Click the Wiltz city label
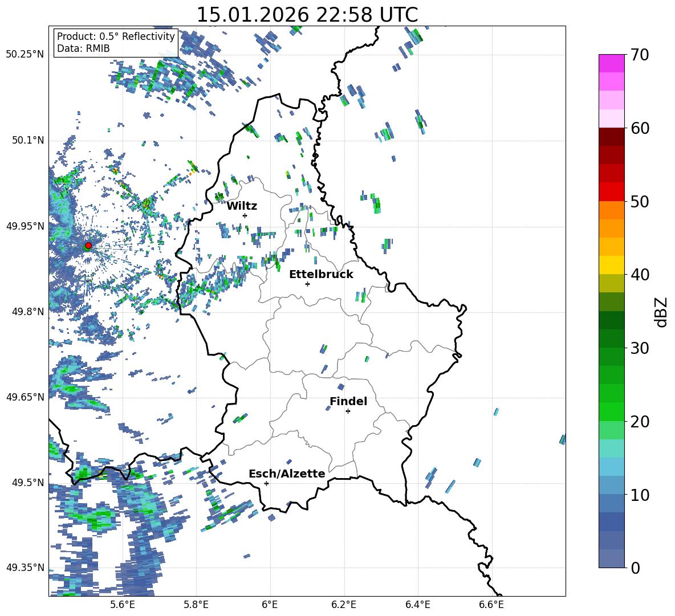Screen dimensions: 675x616 pyautogui.click(x=242, y=206)
